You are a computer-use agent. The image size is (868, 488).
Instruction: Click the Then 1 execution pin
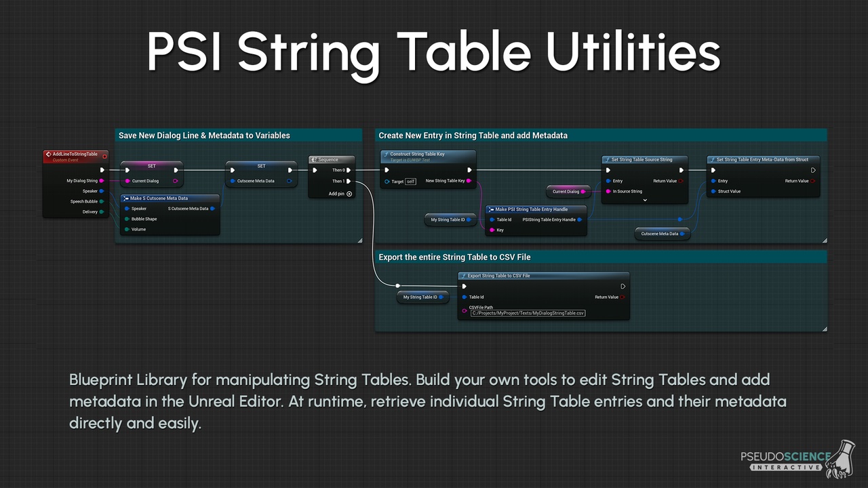coord(349,181)
